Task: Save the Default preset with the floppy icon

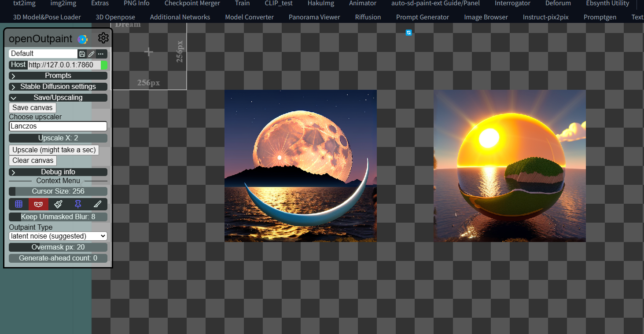Action: click(82, 53)
